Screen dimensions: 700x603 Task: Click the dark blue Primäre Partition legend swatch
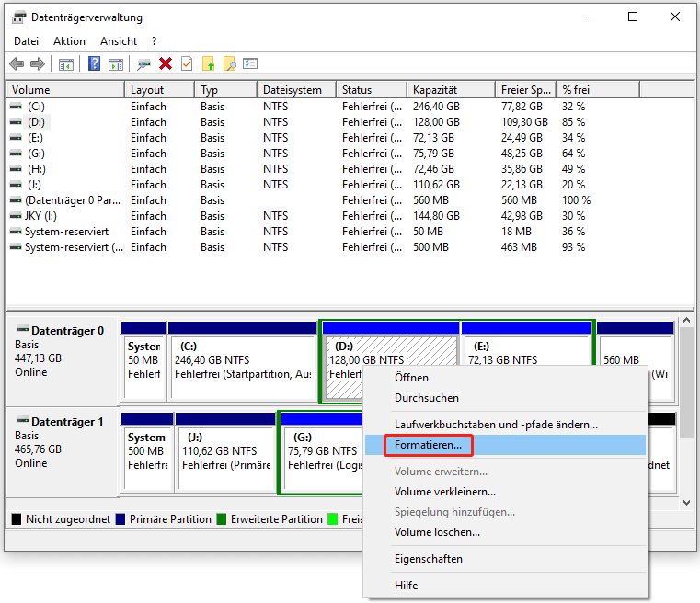coord(120,519)
